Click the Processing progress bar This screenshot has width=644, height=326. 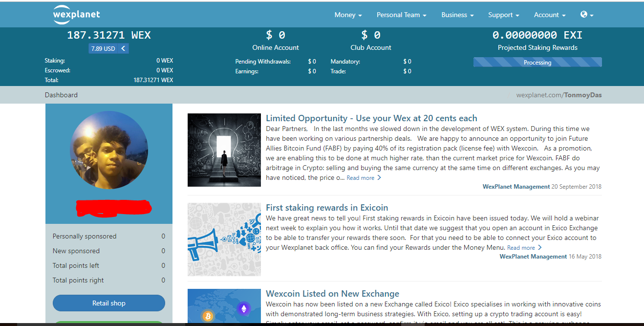[537, 62]
